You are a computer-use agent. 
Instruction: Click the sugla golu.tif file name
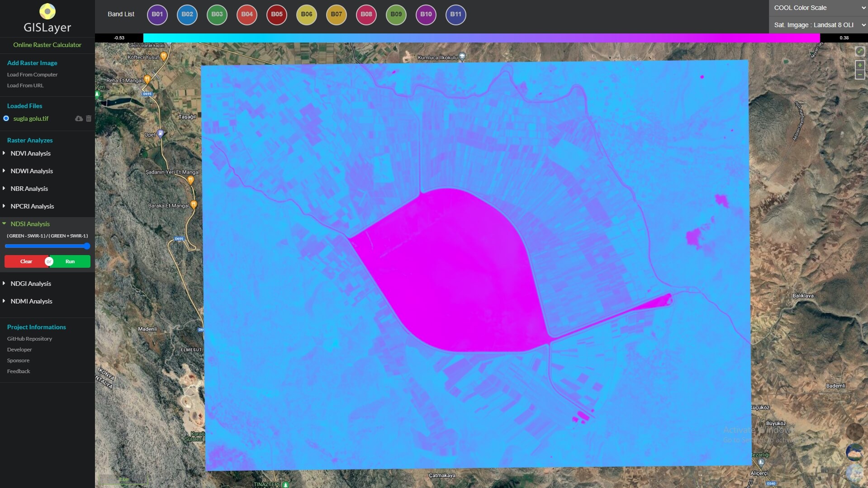click(x=31, y=118)
